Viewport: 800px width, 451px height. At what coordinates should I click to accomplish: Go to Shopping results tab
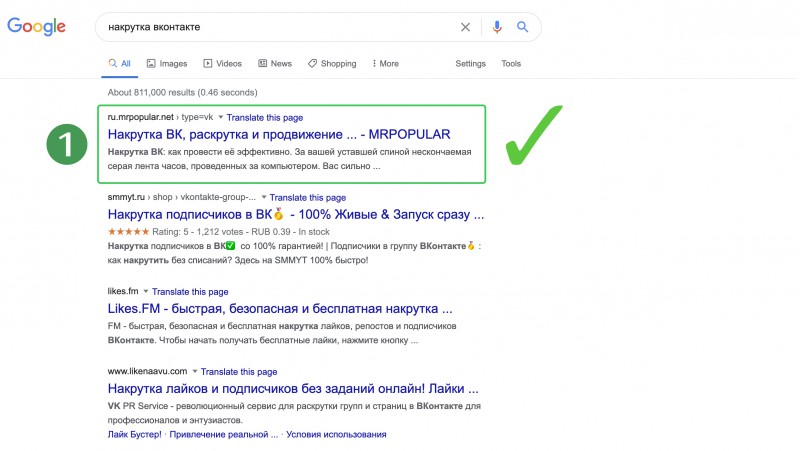(332, 63)
